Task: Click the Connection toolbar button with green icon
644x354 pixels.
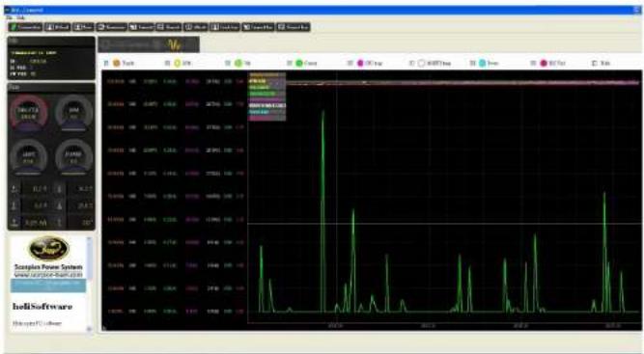Action: pos(25,27)
